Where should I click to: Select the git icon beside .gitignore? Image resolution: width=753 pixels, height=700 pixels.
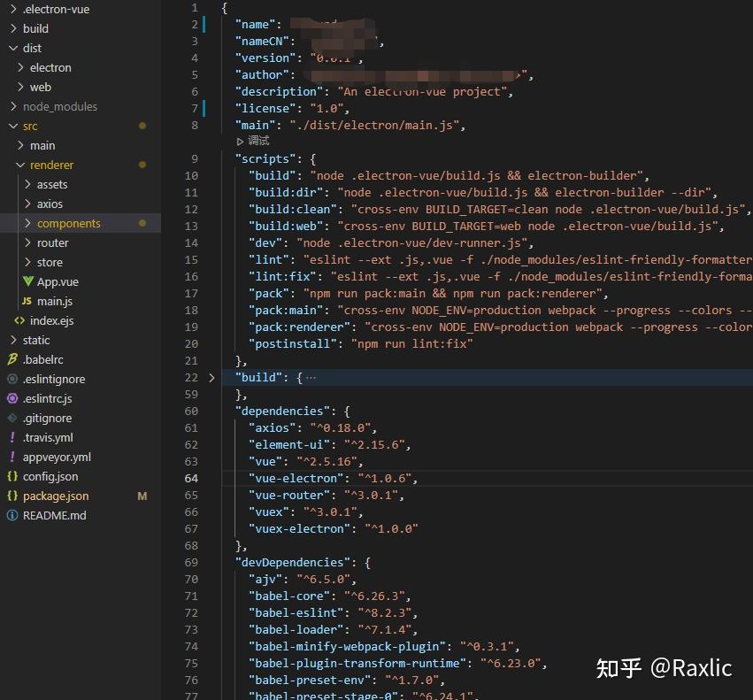(12, 418)
